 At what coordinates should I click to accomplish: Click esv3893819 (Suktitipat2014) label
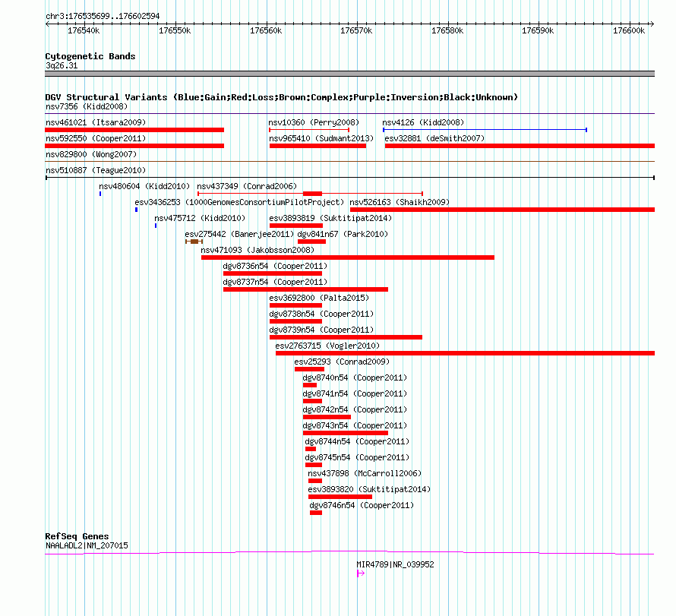coord(330,218)
